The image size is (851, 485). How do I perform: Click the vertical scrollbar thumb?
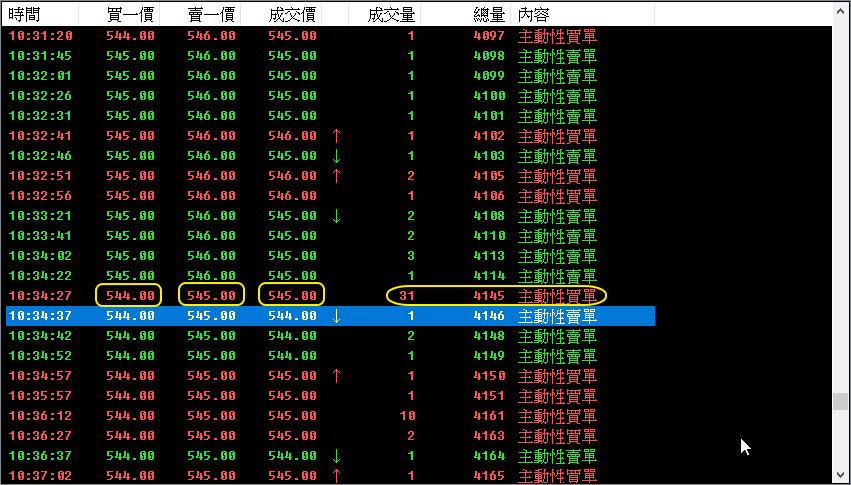point(840,401)
